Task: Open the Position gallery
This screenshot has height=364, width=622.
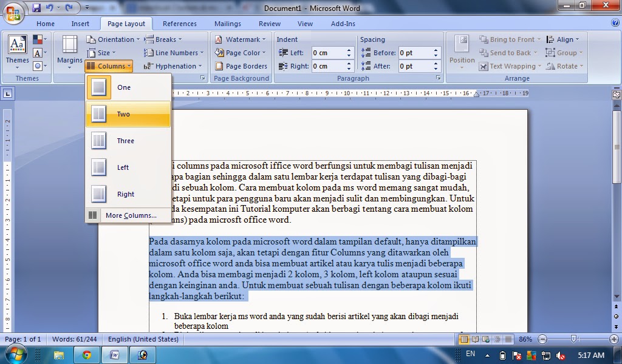Action: pyautogui.click(x=462, y=53)
